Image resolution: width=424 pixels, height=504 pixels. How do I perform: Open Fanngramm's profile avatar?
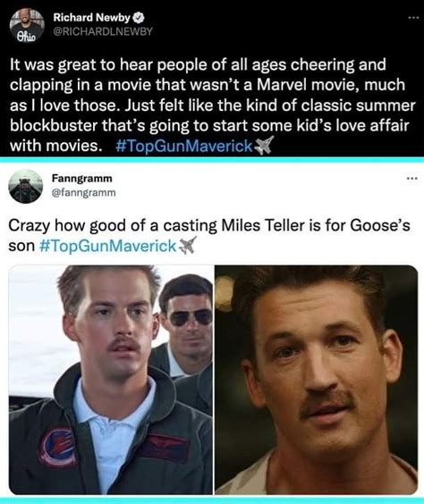click(25, 187)
